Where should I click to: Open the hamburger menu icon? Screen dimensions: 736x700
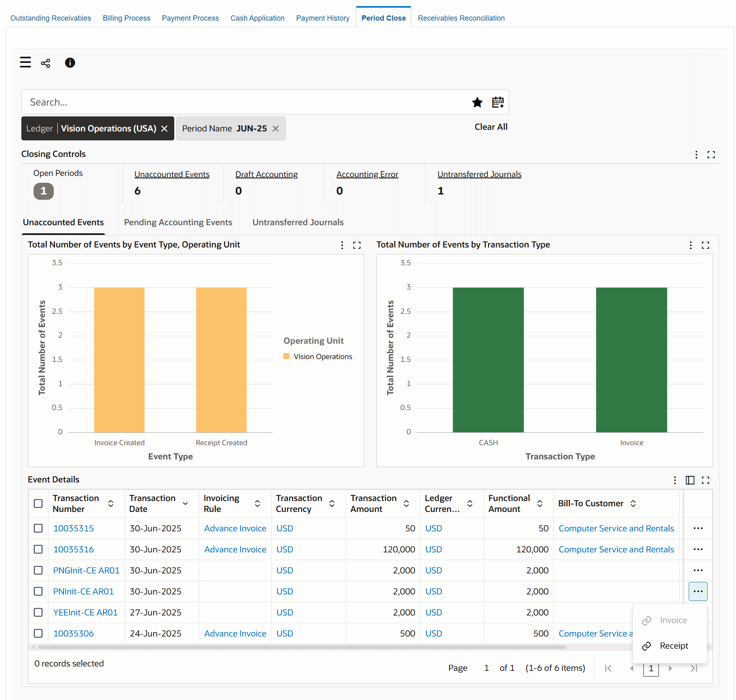25,62
